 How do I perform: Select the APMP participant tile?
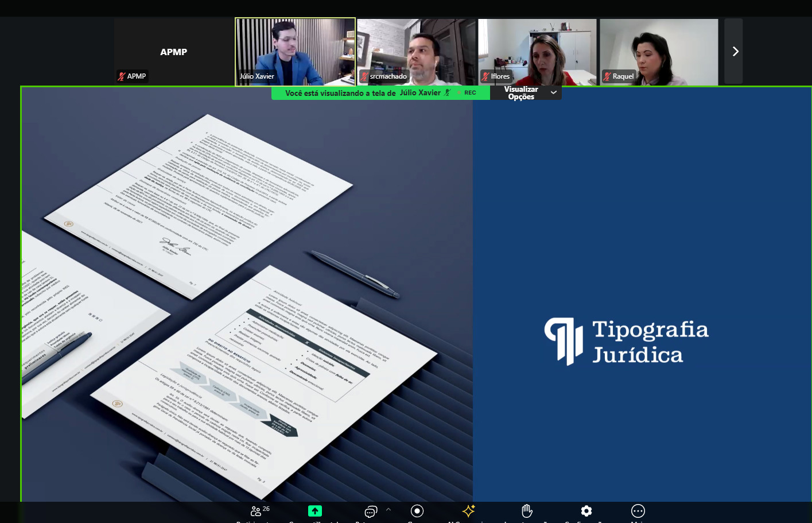point(173,52)
